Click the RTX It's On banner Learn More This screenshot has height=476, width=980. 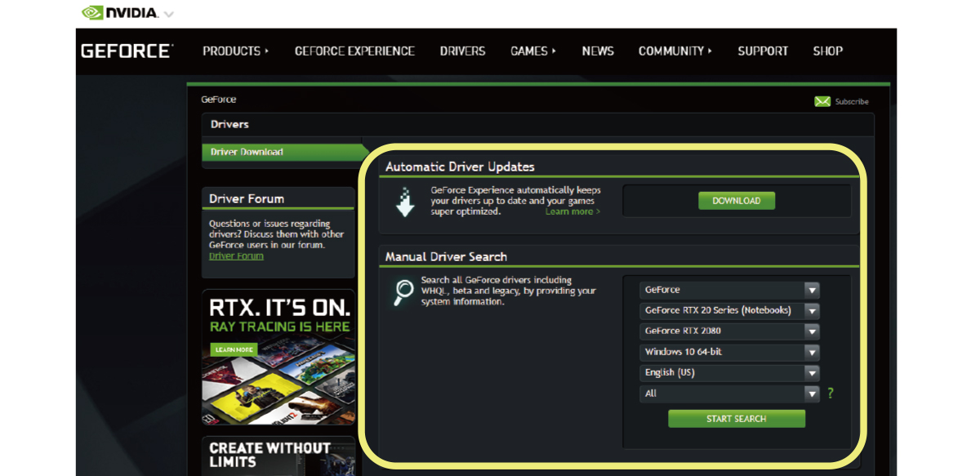(234, 349)
